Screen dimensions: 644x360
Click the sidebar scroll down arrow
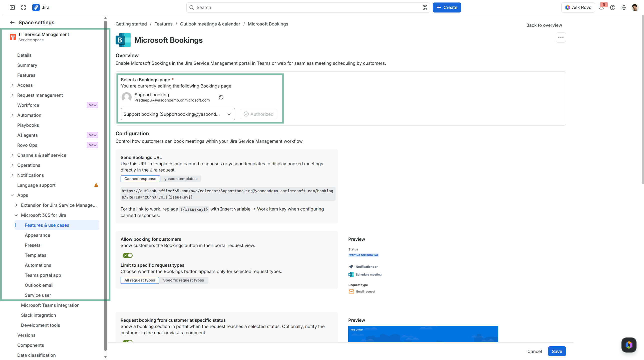pos(105,357)
